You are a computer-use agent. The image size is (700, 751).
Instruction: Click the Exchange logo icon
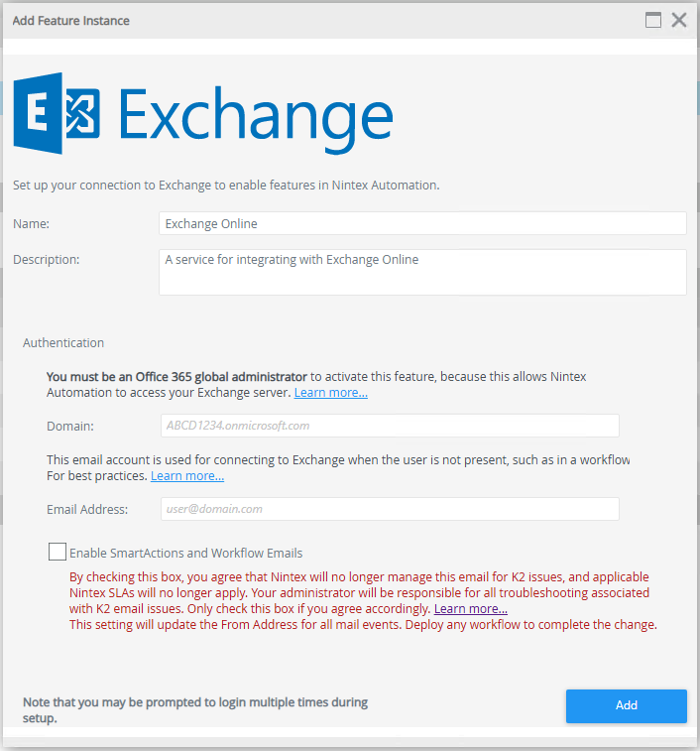coord(57,113)
